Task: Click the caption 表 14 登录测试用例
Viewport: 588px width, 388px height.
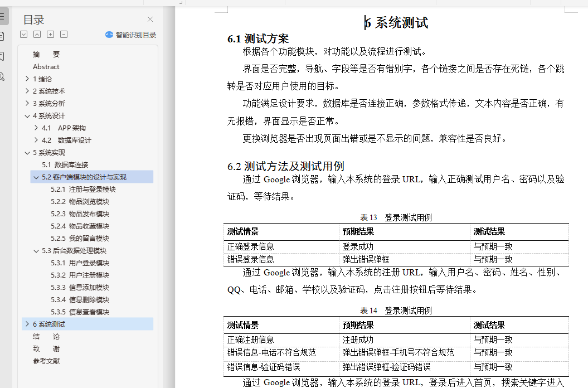Action: tap(396, 311)
